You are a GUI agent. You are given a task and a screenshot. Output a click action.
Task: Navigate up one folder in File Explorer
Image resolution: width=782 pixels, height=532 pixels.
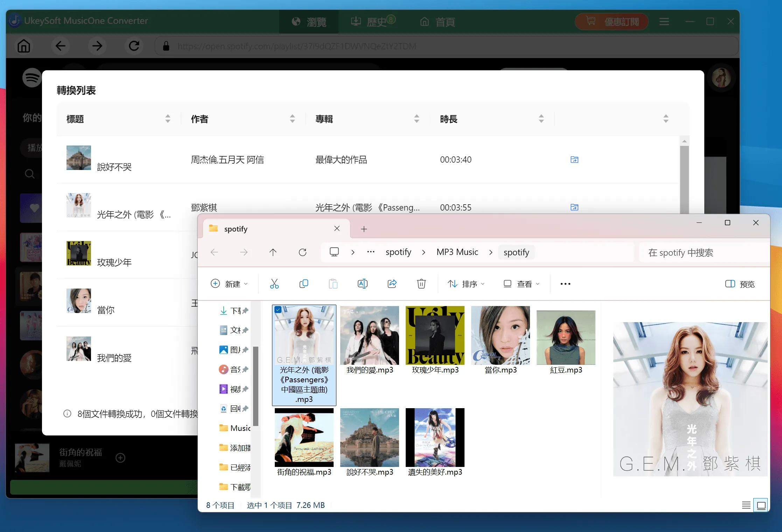coord(273,252)
